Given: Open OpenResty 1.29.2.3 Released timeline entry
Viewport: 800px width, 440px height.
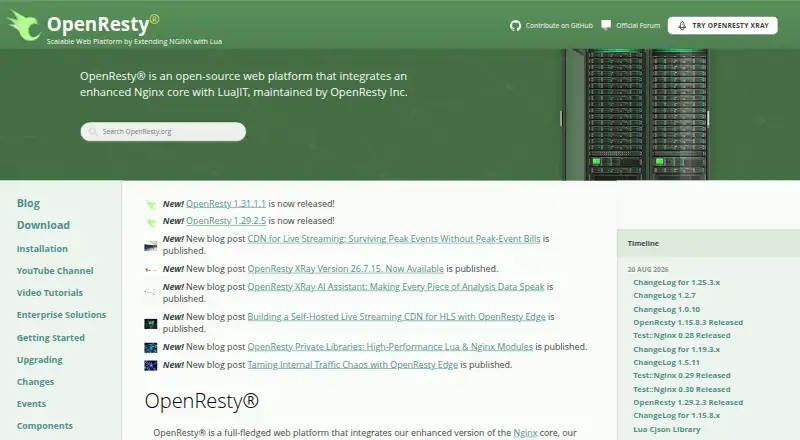Looking at the screenshot, I should pos(688,403).
